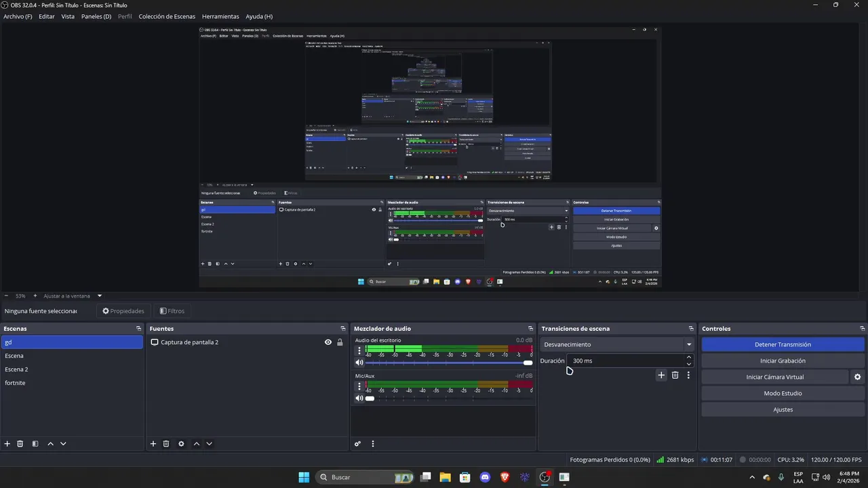Toggle visibility of Captura de pantalla 2
This screenshot has height=488, width=868.
pos(328,342)
